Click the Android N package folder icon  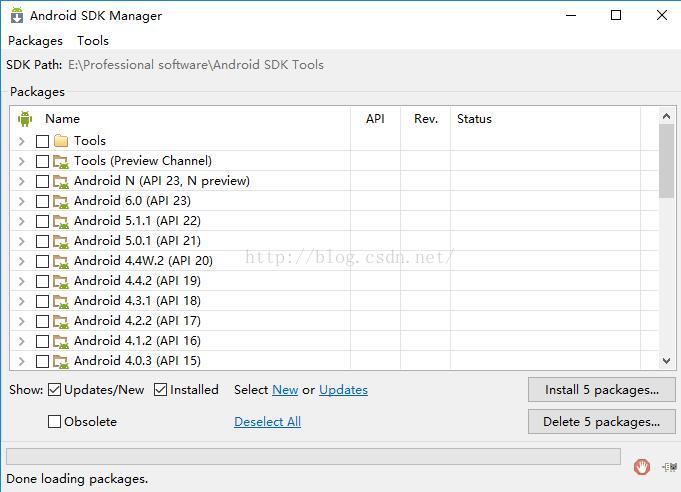pyautogui.click(x=61, y=182)
